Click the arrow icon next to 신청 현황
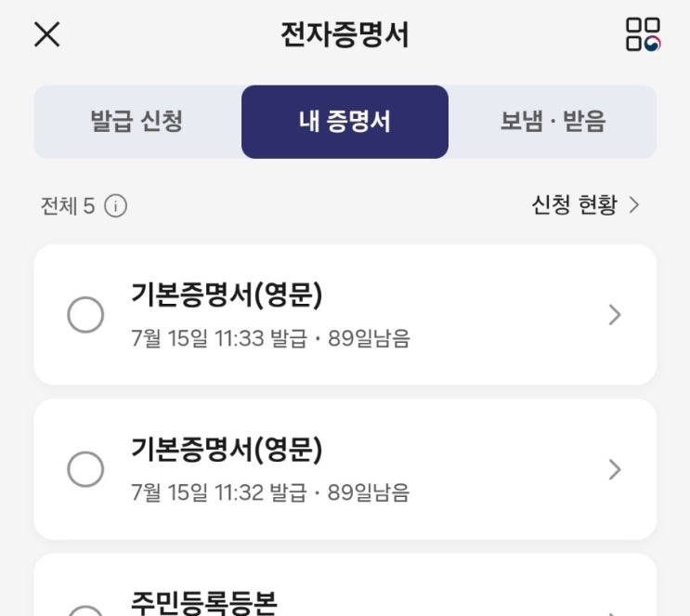This screenshot has height=616, width=690. (634, 204)
